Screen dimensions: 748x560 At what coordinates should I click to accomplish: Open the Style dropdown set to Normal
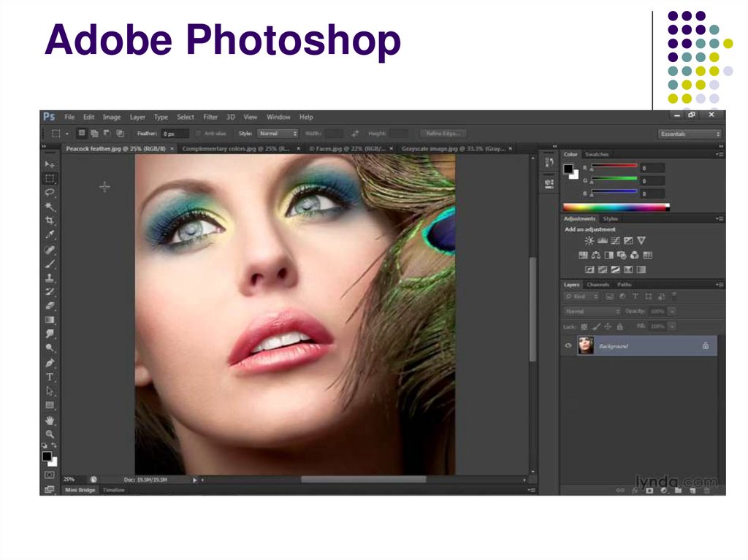278,134
